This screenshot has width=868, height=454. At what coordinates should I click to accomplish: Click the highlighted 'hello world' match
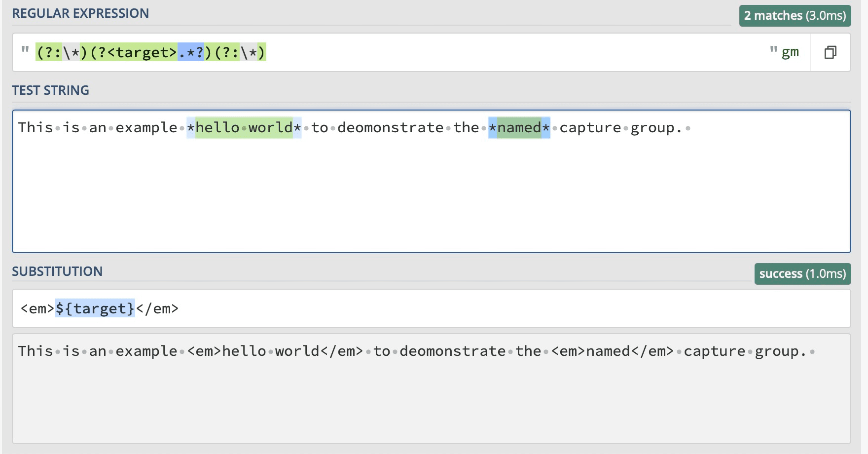point(244,128)
